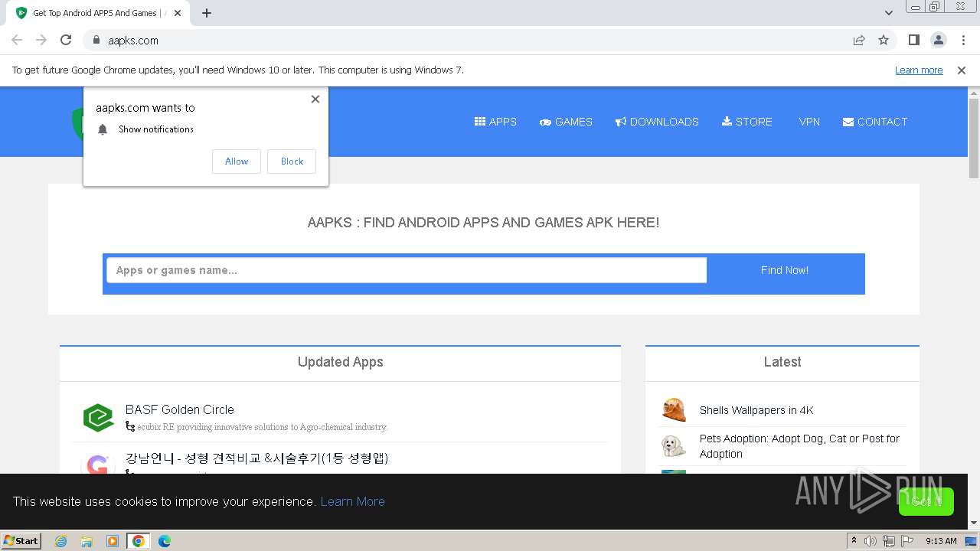Open the Chrome profile avatar
Image resolution: width=980 pixels, height=551 pixels.
938,40
